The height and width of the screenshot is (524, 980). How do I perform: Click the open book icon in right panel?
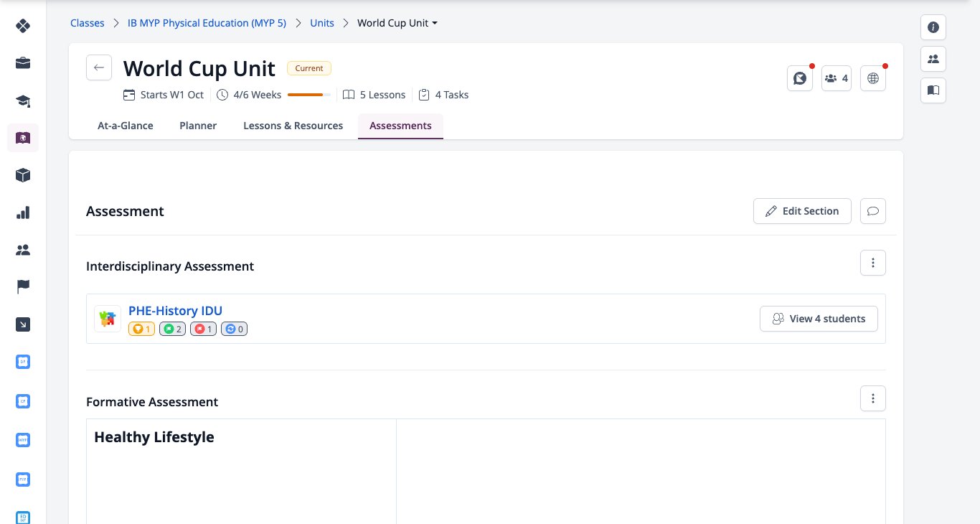click(933, 90)
